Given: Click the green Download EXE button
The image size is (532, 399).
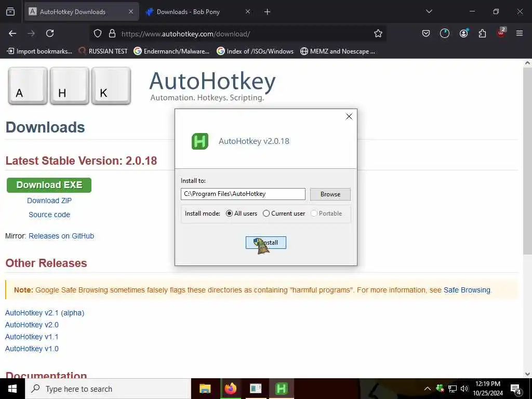Looking at the screenshot, I should [49, 185].
